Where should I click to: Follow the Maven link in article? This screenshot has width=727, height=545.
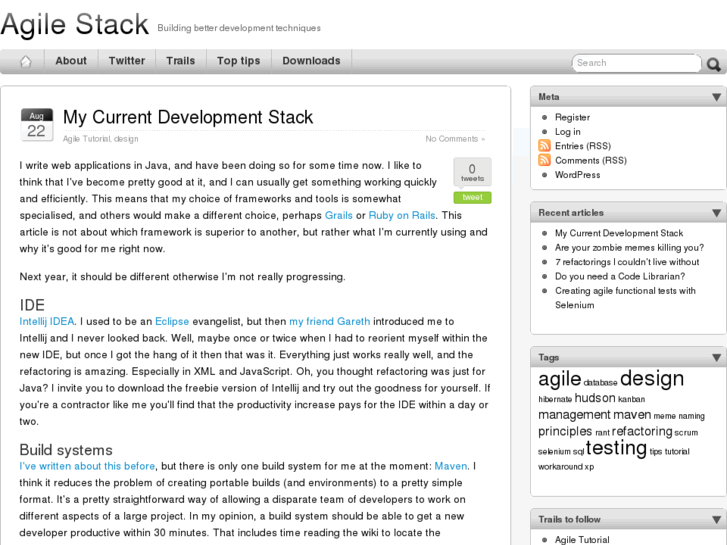click(451, 466)
